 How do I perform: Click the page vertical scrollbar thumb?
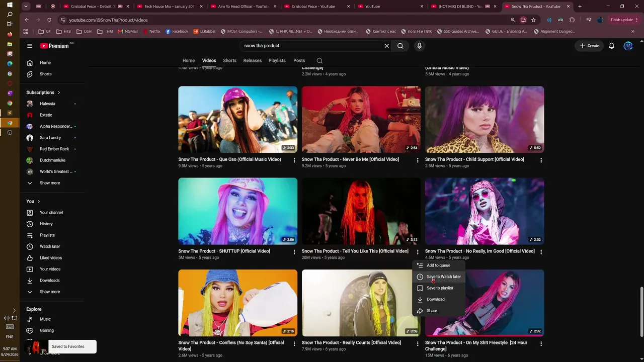[x=641, y=312]
